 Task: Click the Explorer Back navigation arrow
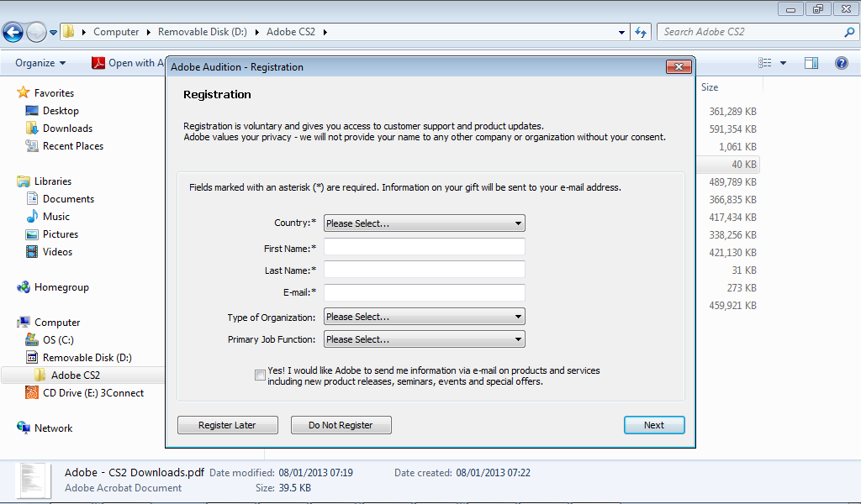click(x=13, y=33)
